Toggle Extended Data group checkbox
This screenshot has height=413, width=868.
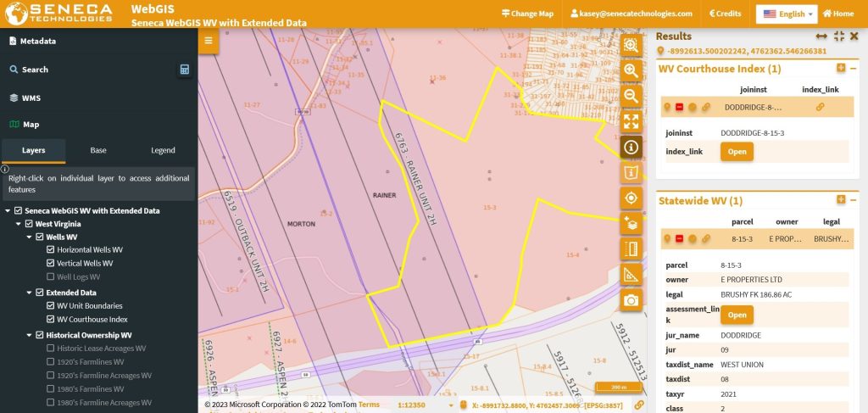(39, 293)
